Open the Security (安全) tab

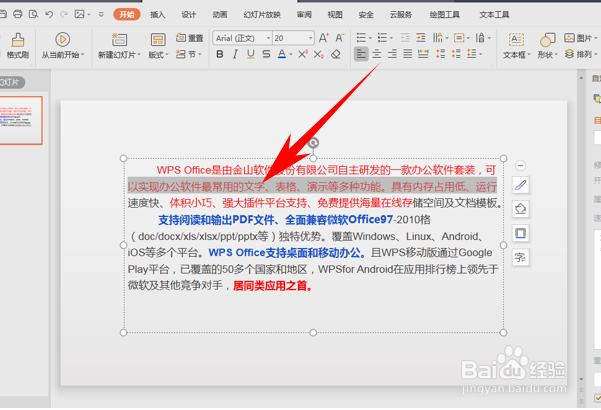pos(366,15)
